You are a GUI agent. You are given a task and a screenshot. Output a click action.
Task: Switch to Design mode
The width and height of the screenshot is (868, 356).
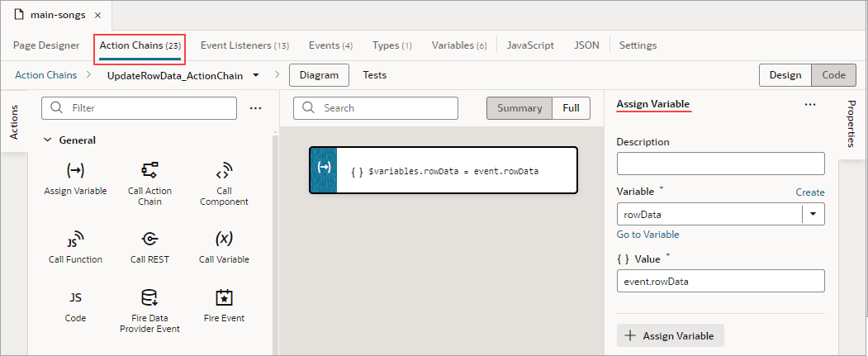click(x=785, y=75)
